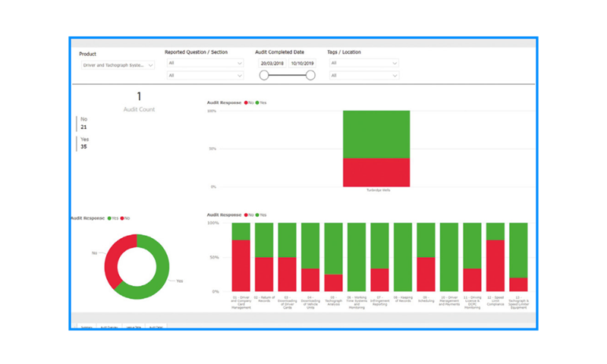The image size is (607, 364).
Task: Click the No count value 21
Action: point(83,127)
